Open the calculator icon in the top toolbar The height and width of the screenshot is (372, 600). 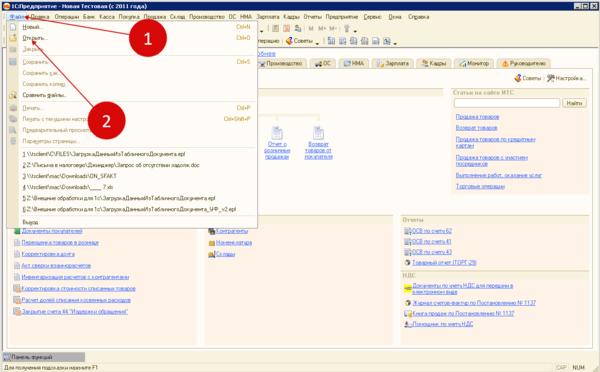(x=275, y=28)
